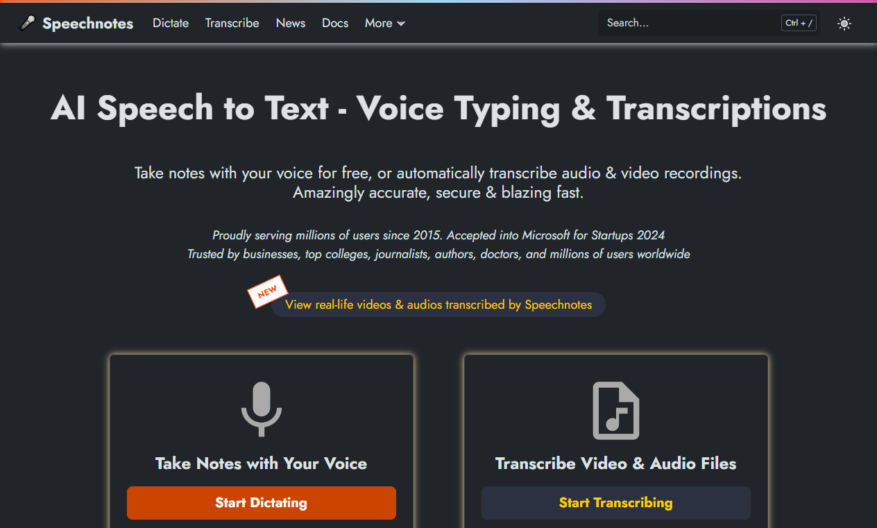Expand the More dropdown menu
Image resolution: width=877 pixels, height=528 pixels.
click(384, 23)
